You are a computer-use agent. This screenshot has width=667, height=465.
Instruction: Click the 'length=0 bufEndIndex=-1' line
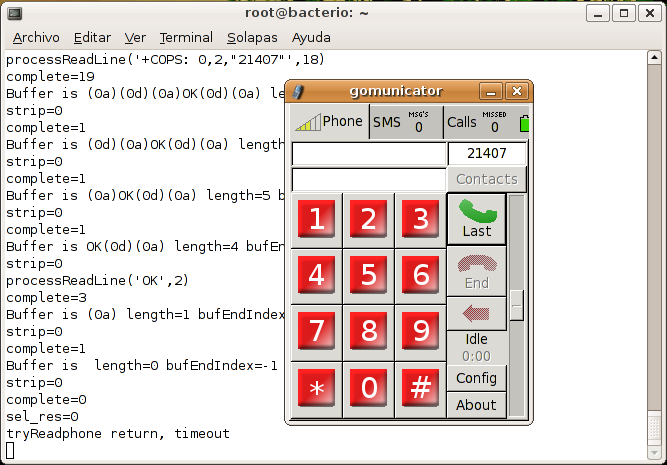click(x=142, y=366)
